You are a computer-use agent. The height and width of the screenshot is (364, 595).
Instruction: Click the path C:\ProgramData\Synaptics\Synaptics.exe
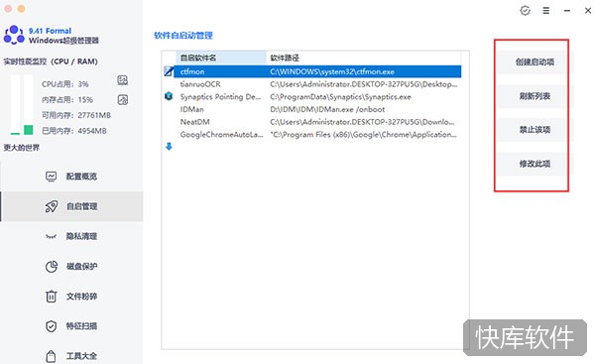click(x=340, y=97)
